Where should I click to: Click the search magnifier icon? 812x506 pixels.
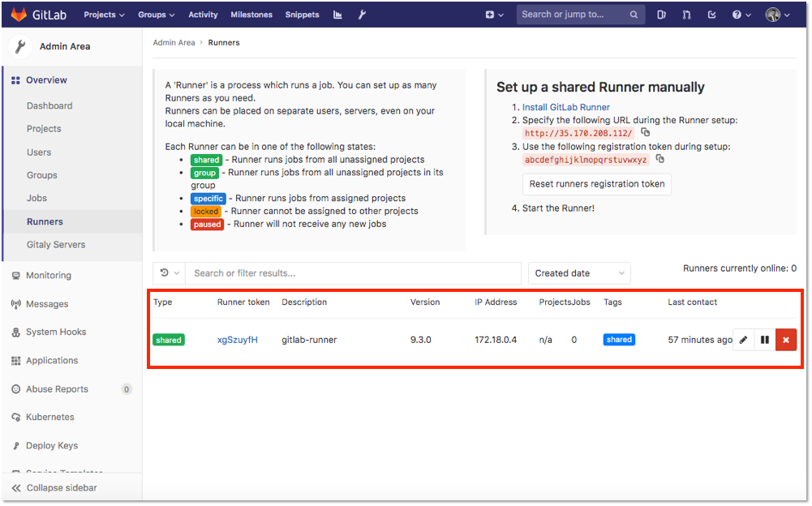(x=634, y=15)
